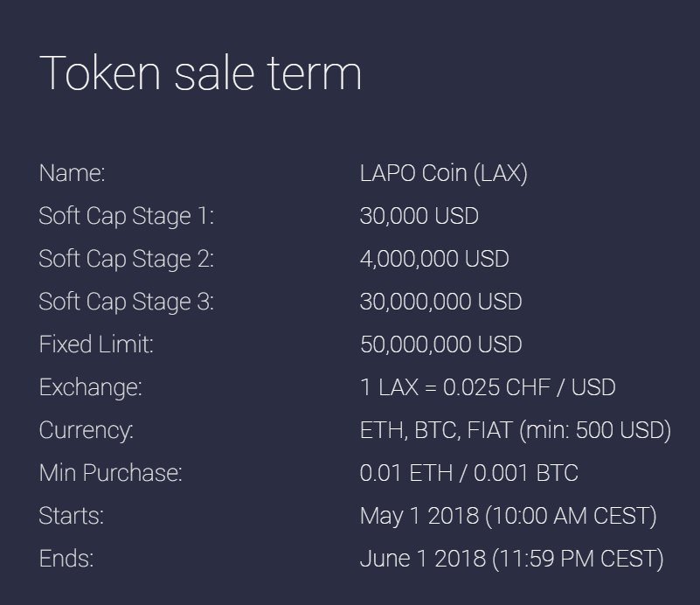Click the May 1 2018 start date
Image resolution: width=700 pixels, height=605 pixels.
tap(419, 517)
